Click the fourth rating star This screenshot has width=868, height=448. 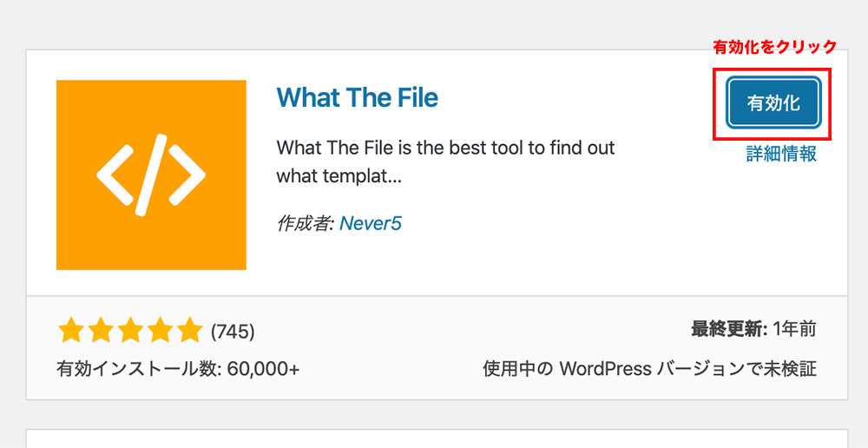(x=159, y=331)
